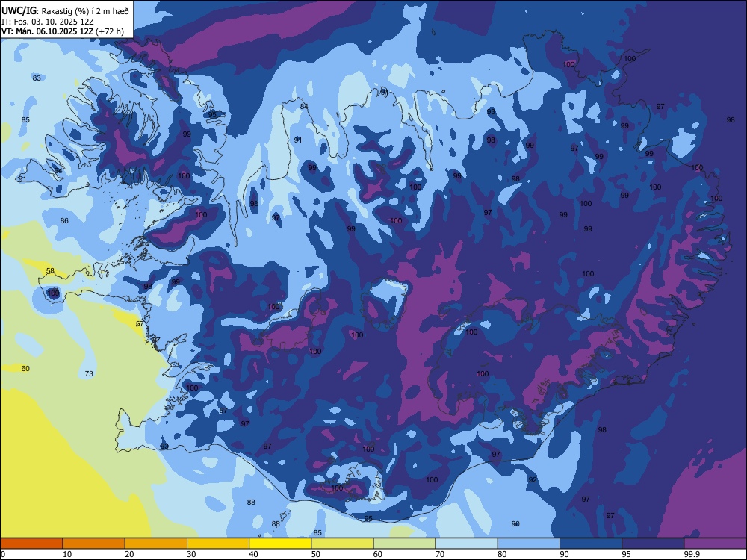The height and width of the screenshot is (560, 747).
Task: Select the light blue 80–90 legend swatch
Action: [529, 544]
